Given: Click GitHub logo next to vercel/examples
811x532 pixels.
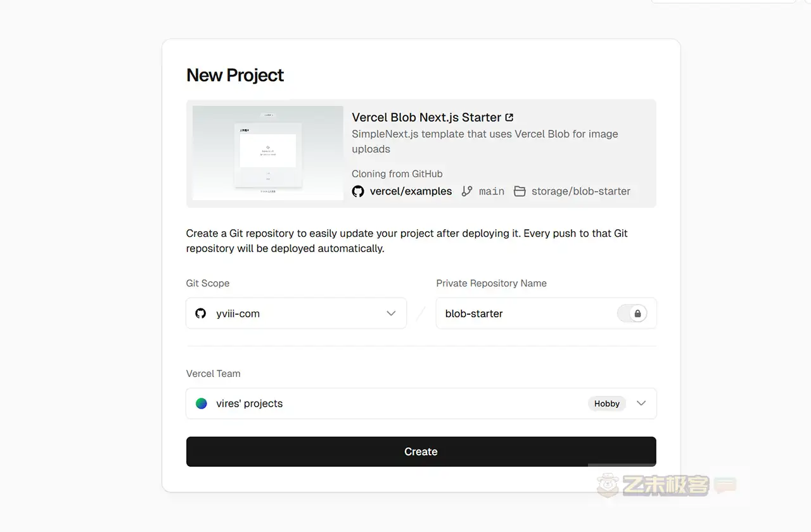Looking at the screenshot, I should pos(358,191).
